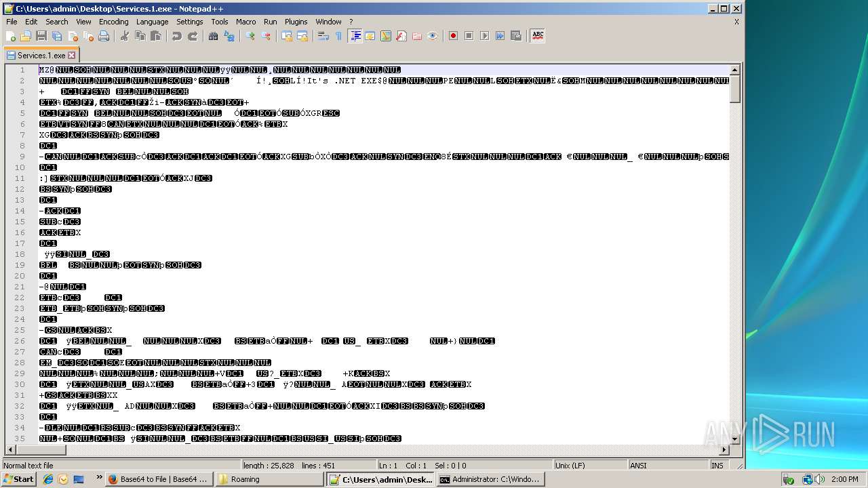The image size is (868, 488).
Task: Toggle show all characters pilcrow icon
Action: point(339,36)
